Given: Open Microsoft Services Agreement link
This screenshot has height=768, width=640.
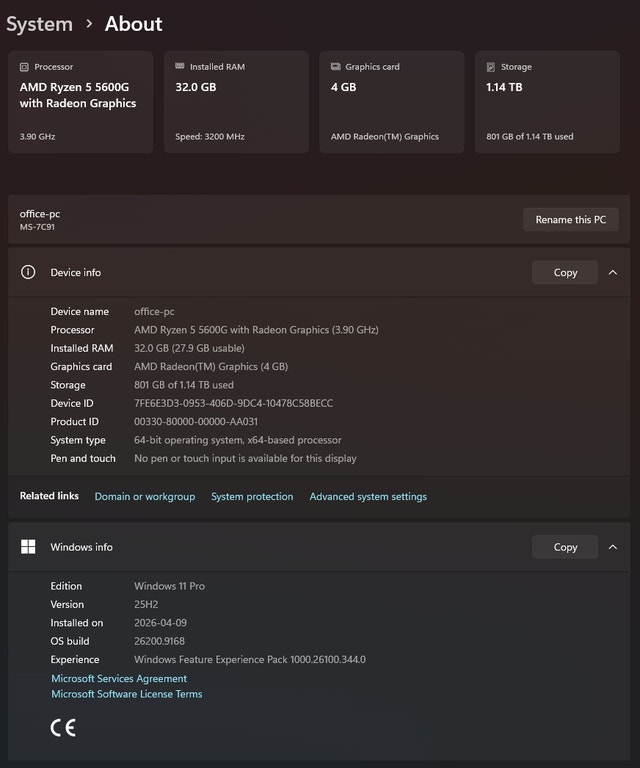Looking at the screenshot, I should pyautogui.click(x=119, y=678).
